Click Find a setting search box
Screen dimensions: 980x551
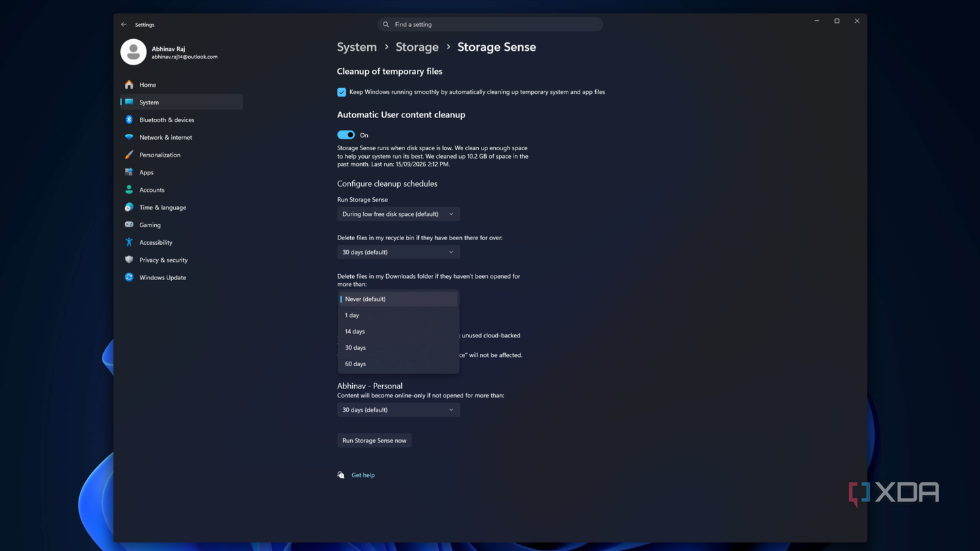coord(490,24)
